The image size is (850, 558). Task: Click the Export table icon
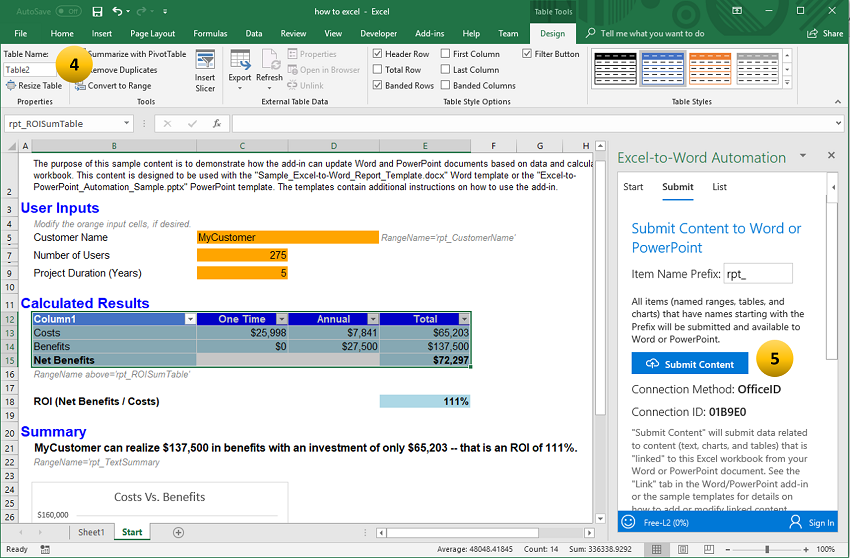(240, 60)
